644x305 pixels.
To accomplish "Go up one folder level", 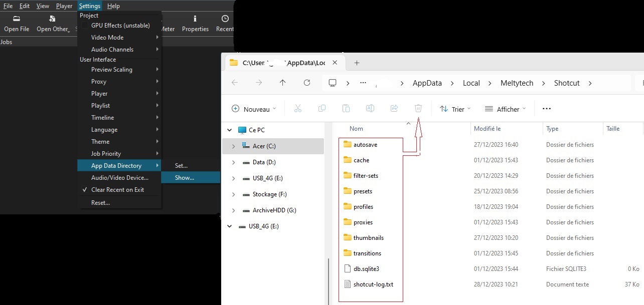I will coord(283,83).
